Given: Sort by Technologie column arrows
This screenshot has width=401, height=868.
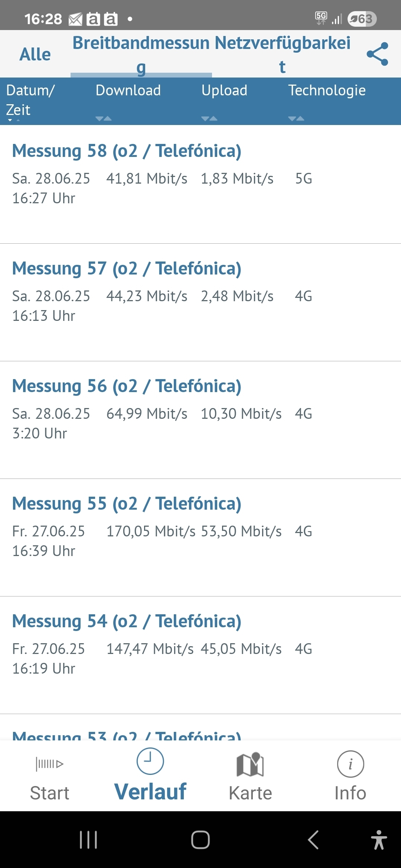Looking at the screenshot, I should [x=296, y=118].
